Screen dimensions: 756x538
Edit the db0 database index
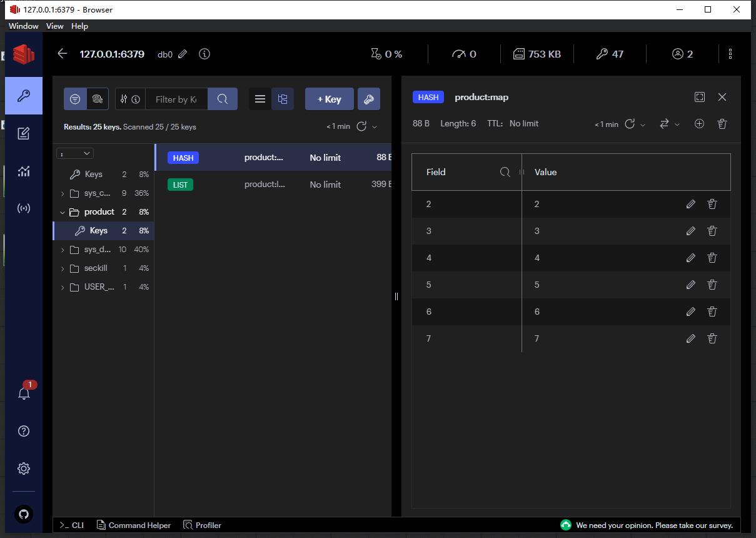click(x=183, y=54)
